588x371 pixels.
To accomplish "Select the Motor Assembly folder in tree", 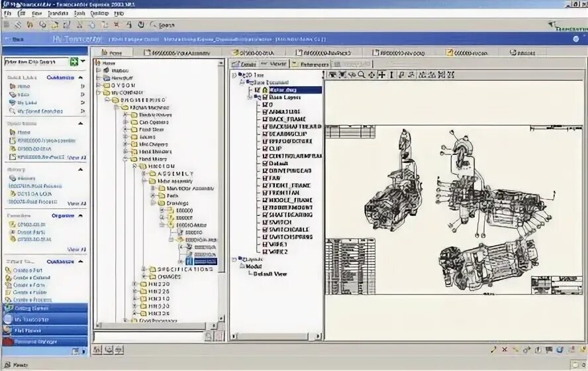I will click(175, 181).
